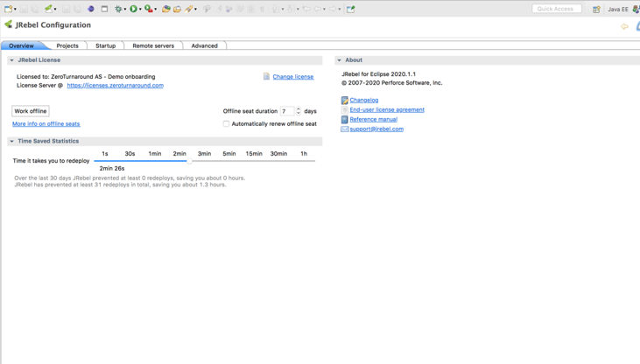Open the Advanced tab
This screenshot has height=364, width=640.
pos(205,45)
